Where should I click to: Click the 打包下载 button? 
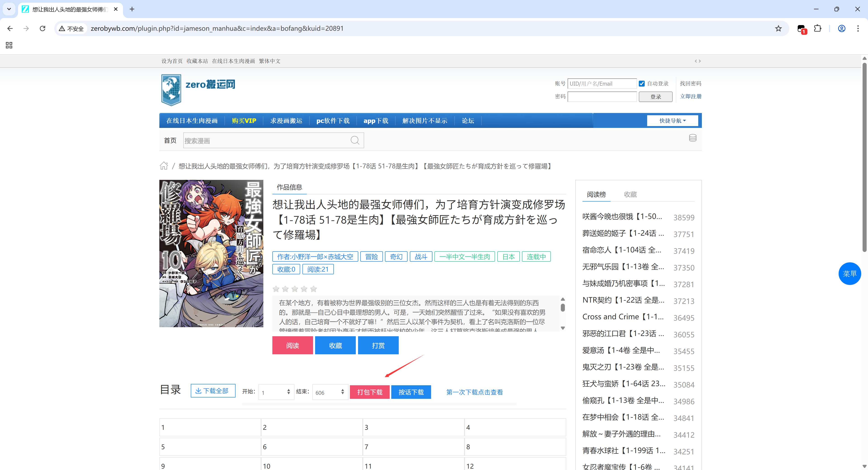click(x=370, y=392)
